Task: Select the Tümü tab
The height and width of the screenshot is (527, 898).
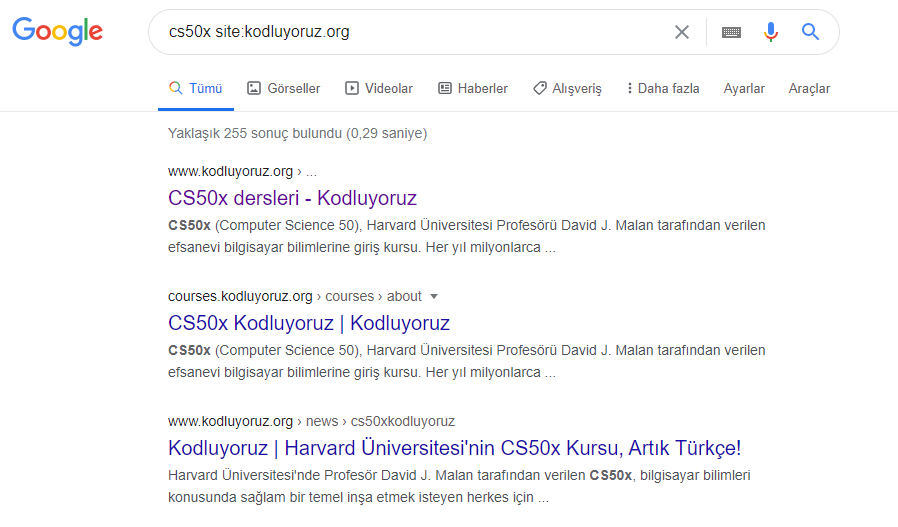Action: [x=196, y=89]
